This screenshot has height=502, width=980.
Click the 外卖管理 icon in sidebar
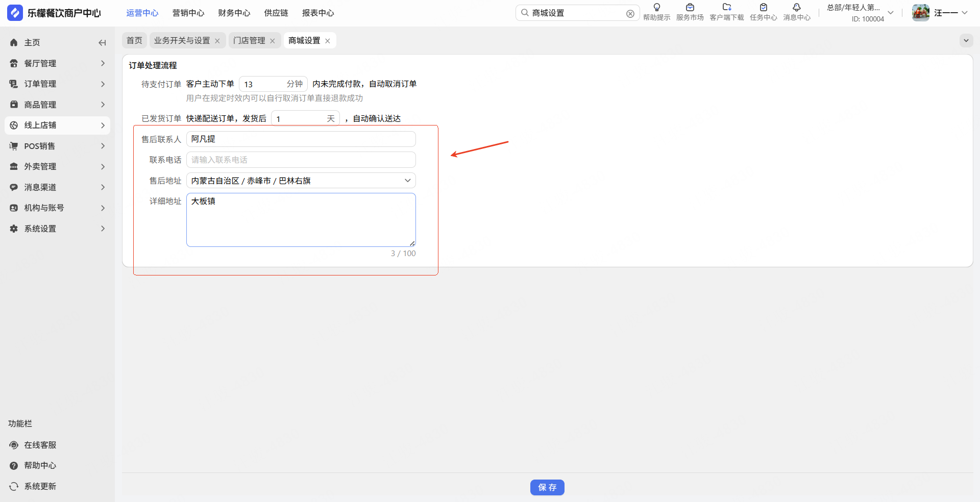tap(14, 166)
